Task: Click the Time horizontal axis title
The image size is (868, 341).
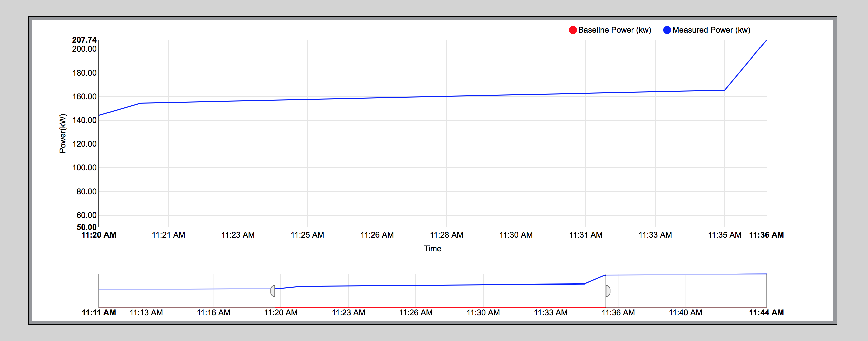Action: 432,249
